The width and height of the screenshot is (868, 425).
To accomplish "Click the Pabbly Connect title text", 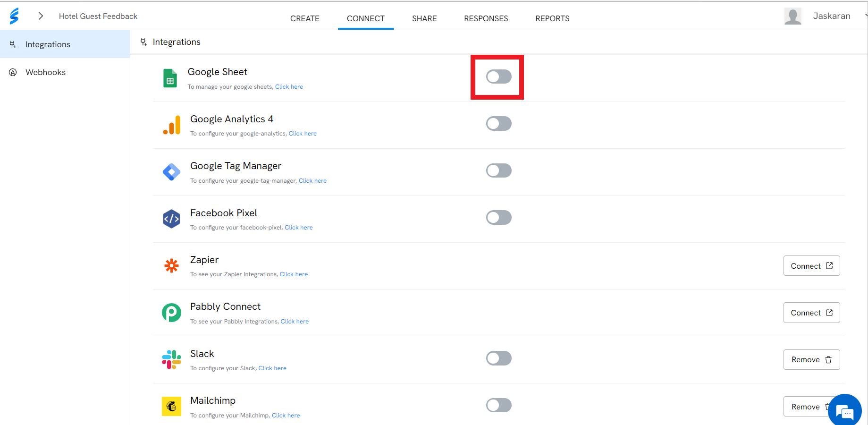I will [225, 306].
